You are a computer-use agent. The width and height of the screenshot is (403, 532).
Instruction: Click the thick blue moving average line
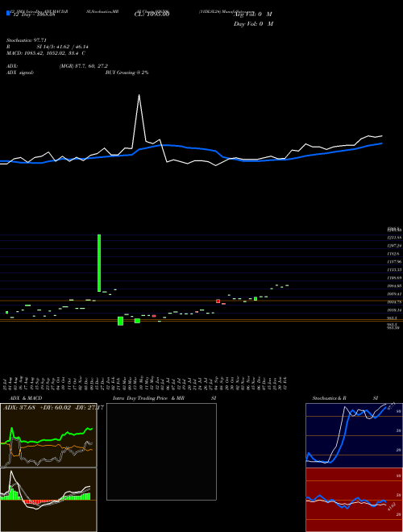(x=190, y=148)
